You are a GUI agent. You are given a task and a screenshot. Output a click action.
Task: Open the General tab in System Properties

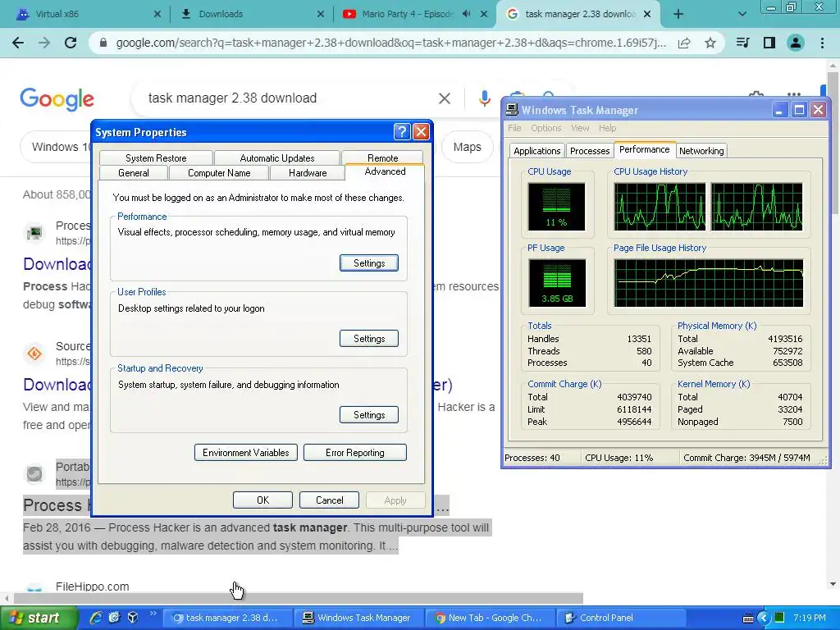134,173
